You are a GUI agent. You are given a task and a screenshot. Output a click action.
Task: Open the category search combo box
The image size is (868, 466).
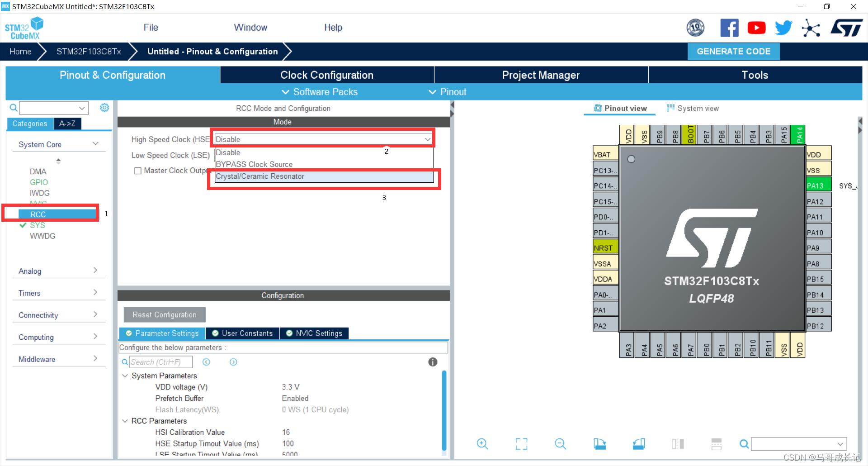54,108
